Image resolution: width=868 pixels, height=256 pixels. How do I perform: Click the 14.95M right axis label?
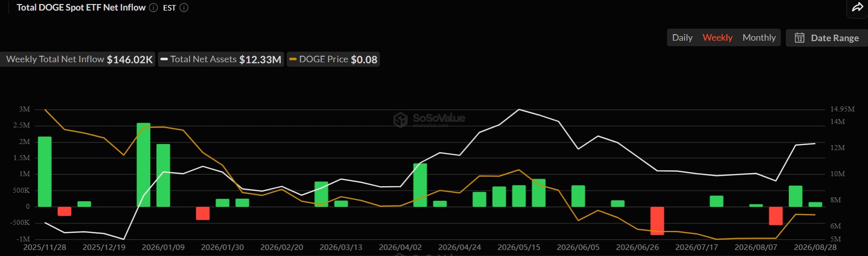click(x=842, y=109)
